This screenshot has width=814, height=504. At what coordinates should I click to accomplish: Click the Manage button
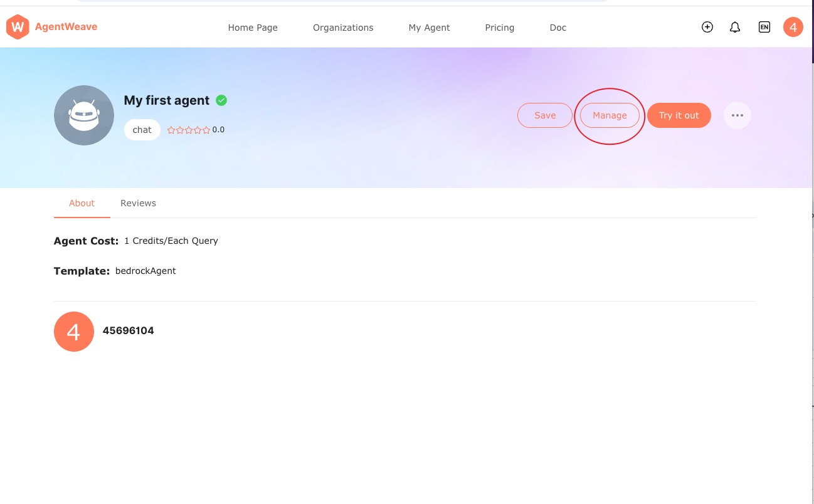609,115
